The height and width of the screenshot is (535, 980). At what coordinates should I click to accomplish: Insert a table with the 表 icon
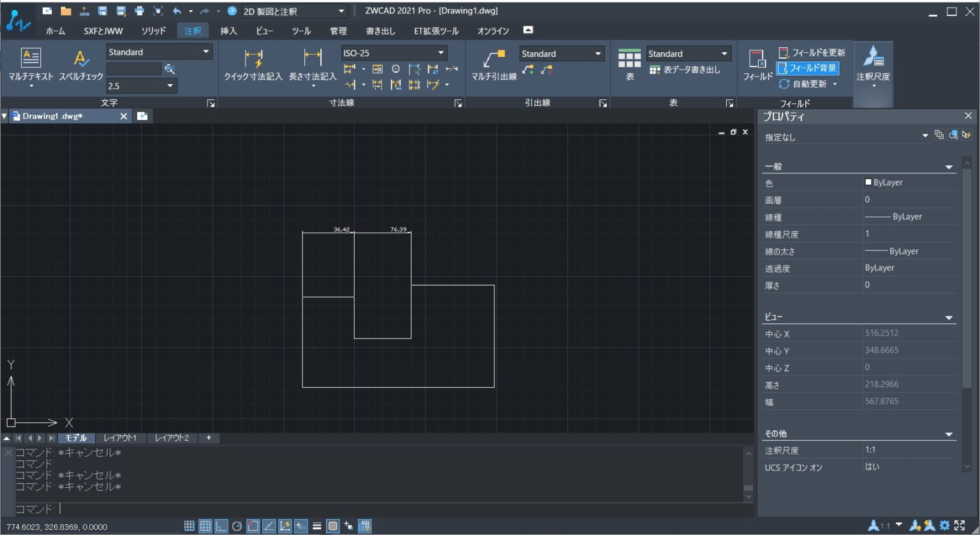[629, 58]
